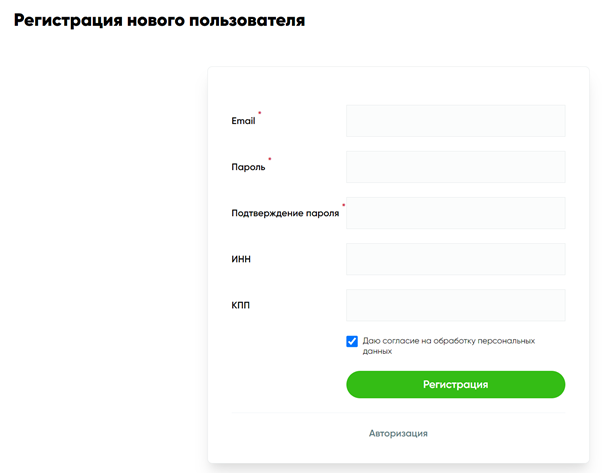Image resolution: width=602 pixels, height=473 pixels.
Task: Click the КПП label text
Action: pos(241,305)
